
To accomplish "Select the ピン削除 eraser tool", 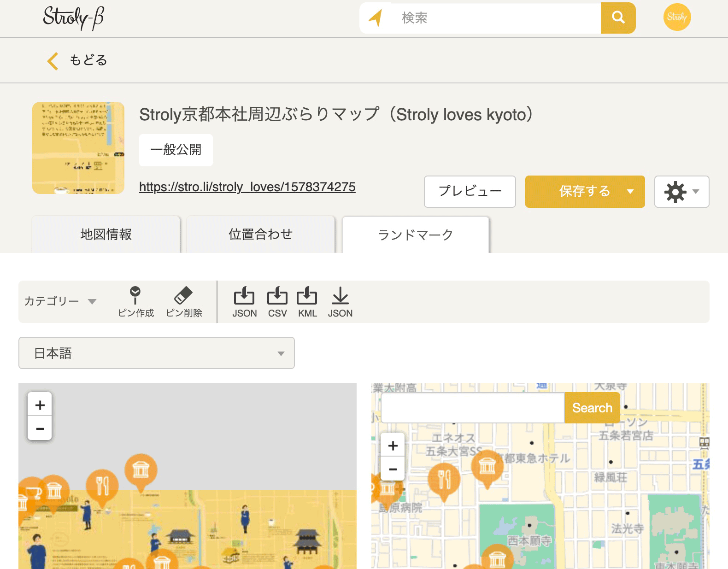I will click(x=184, y=301).
